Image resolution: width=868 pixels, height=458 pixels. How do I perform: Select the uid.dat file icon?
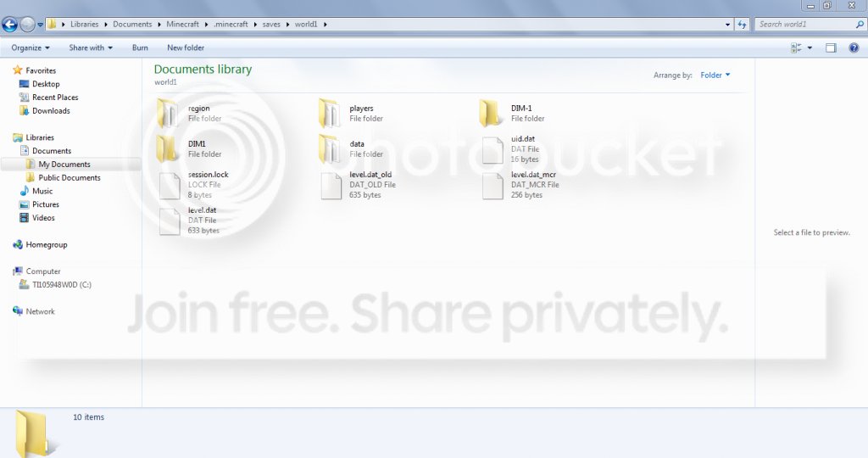point(492,149)
